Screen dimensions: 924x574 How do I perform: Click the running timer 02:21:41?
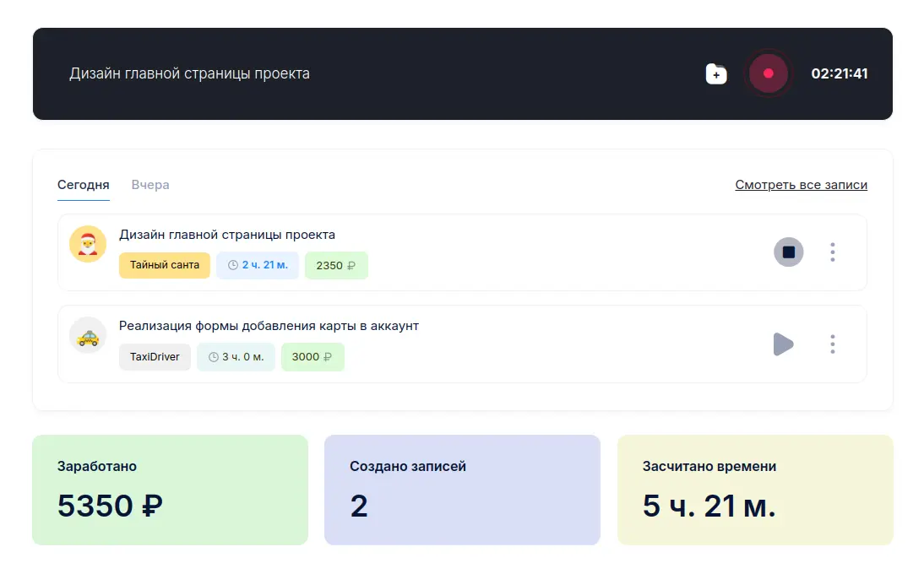tap(839, 73)
